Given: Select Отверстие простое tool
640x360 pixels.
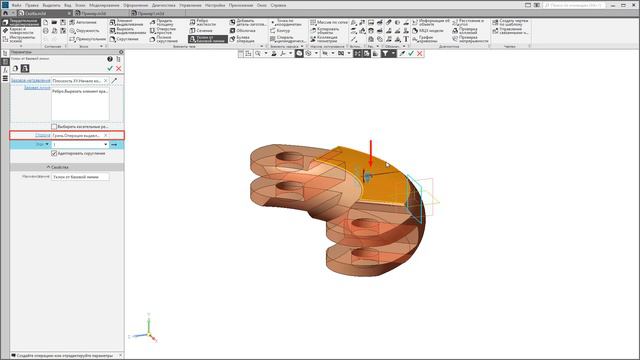Looking at the screenshot, I should tap(162, 31).
